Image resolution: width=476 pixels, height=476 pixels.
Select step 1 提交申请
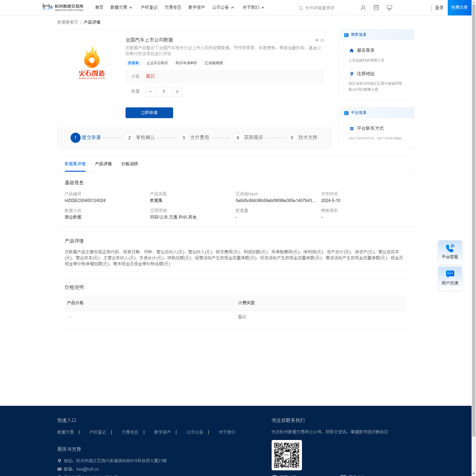(86, 138)
